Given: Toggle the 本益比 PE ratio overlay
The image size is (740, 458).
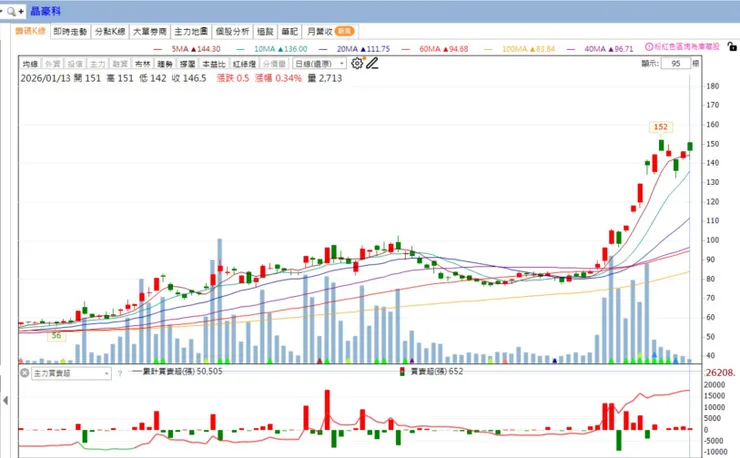Looking at the screenshot, I should click(x=214, y=64).
